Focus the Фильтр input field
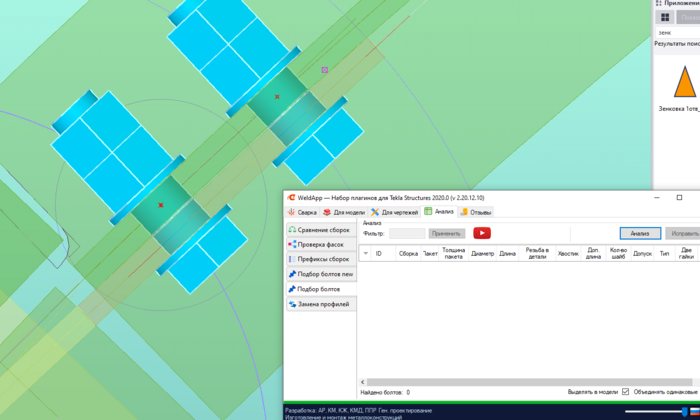 click(x=407, y=233)
